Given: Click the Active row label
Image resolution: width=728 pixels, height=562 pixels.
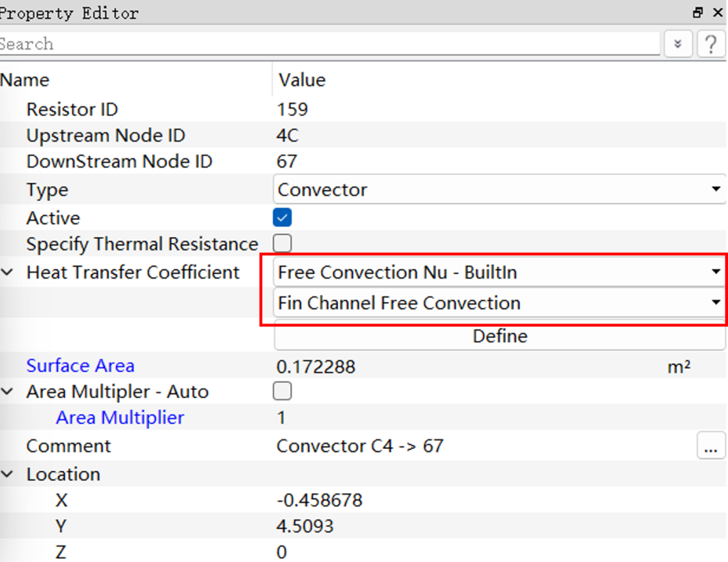Looking at the screenshot, I should (x=53, y=218).
